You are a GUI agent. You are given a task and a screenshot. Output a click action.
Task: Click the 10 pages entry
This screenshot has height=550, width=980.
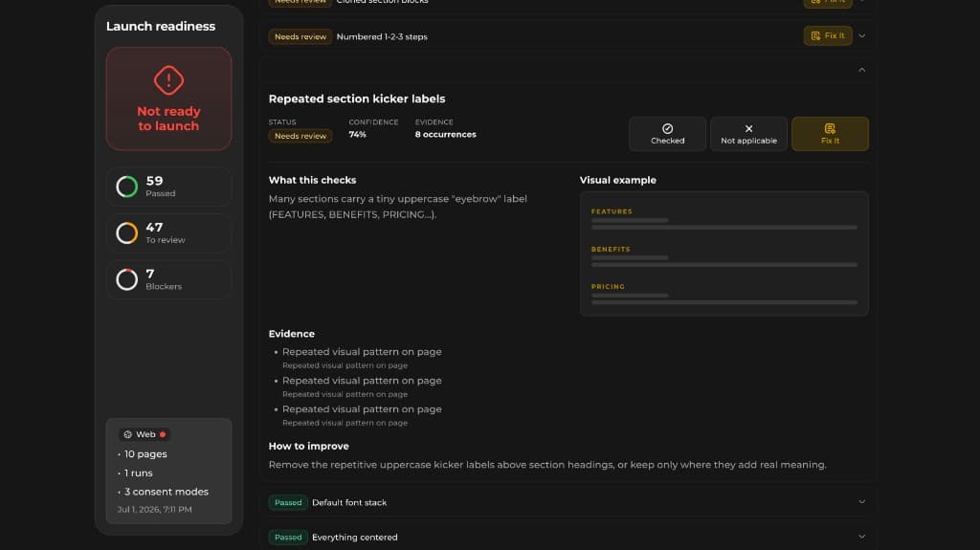tap(145, 453)
